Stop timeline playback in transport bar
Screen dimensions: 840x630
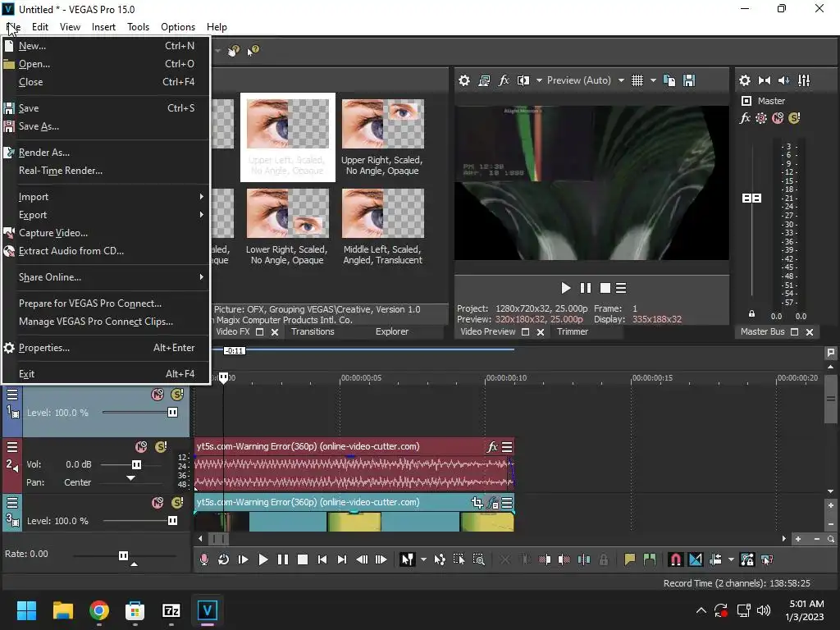[303, 559]
